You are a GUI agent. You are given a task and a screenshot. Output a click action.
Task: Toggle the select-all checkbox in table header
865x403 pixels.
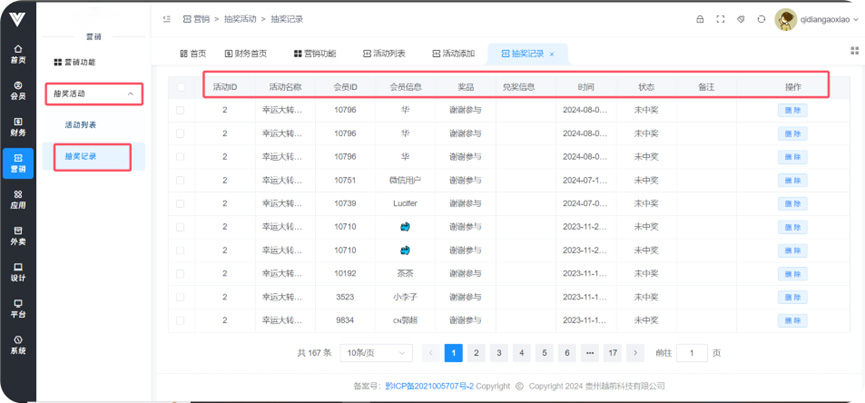(181, 87)
